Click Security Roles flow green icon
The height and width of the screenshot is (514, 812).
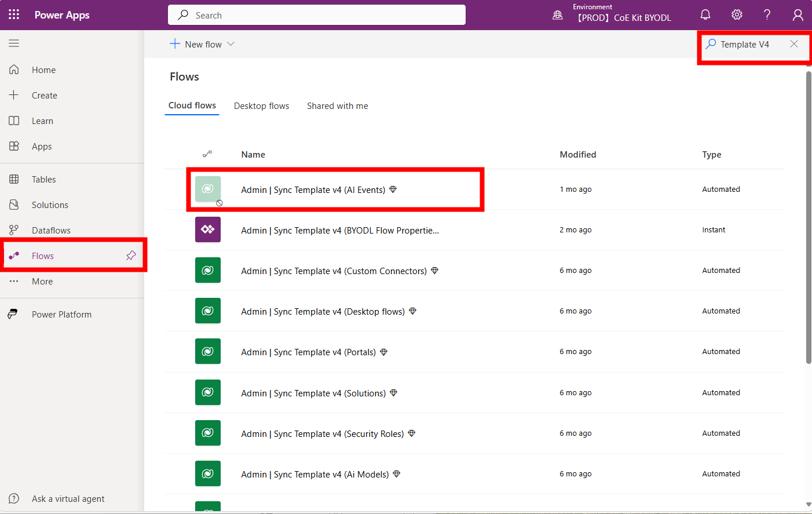[x=208, y=433]
